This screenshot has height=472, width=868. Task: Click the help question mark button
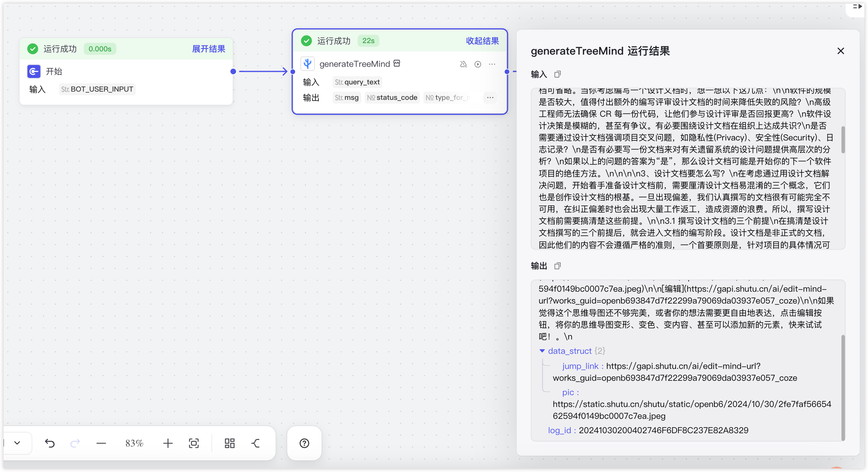click(x=304, y=443)
